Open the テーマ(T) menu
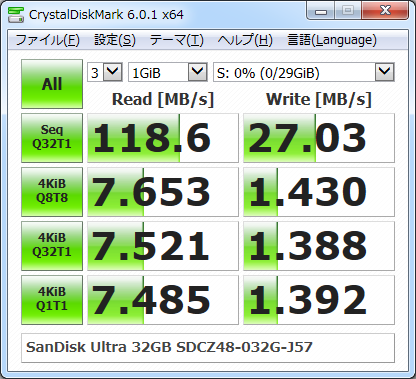Image resolution: width=416 pixels, height=379 pixels. click(176, 40)
